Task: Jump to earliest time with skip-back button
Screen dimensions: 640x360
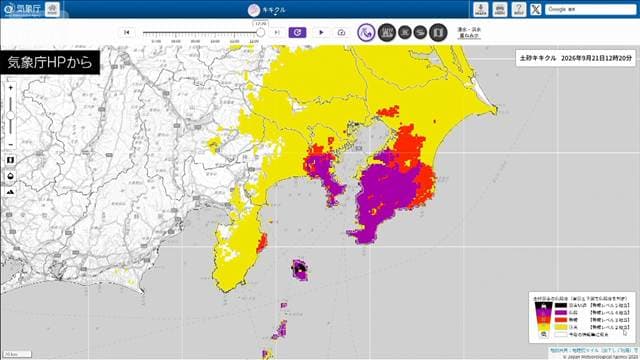Action: tap(127, 32)
